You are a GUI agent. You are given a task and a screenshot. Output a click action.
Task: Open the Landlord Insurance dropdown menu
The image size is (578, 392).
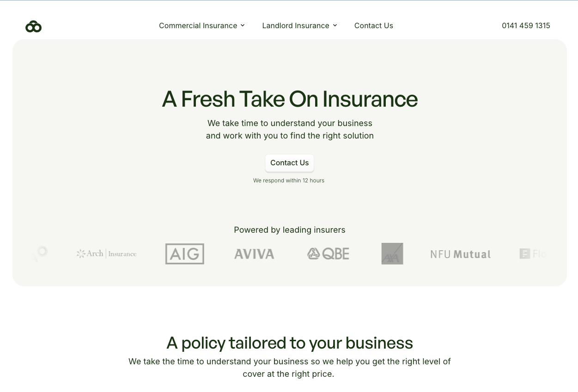tap(335, 25)
